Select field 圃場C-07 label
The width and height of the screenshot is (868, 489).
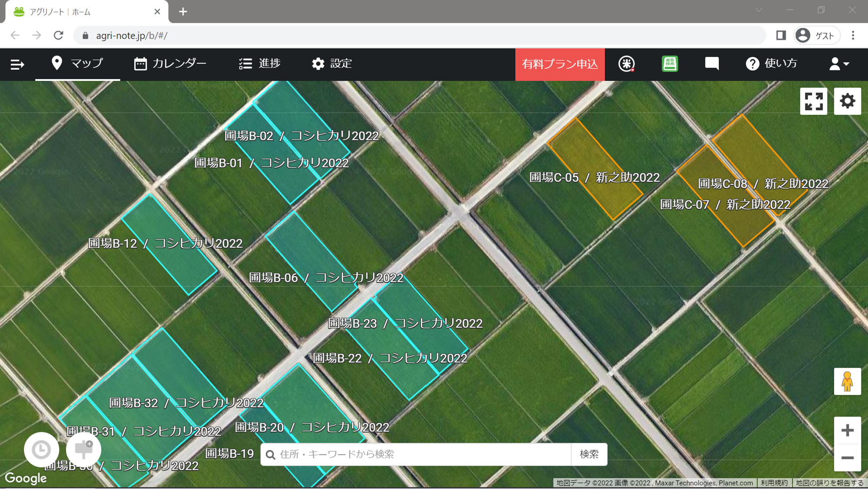pos(725,204)
